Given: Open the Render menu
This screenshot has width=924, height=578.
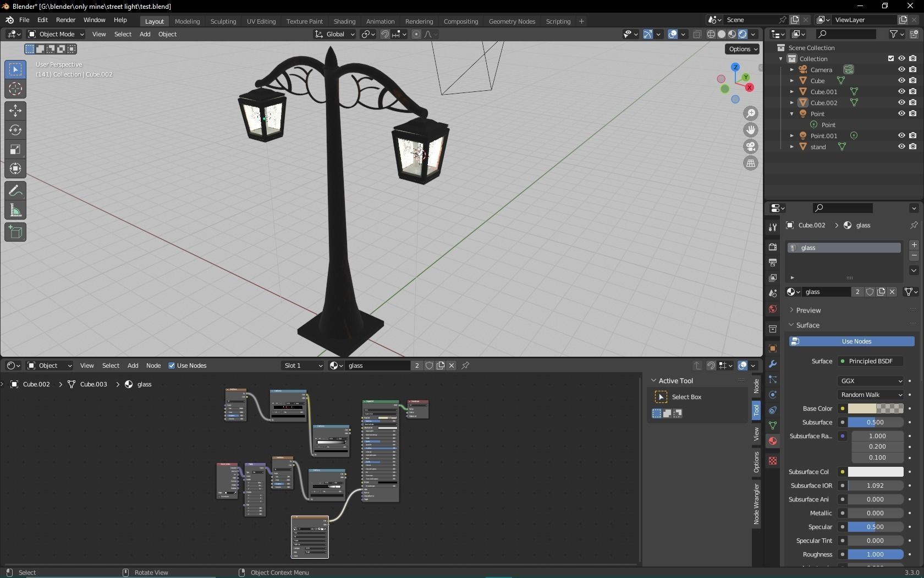Looking at the screenshot, I should 65,20.
